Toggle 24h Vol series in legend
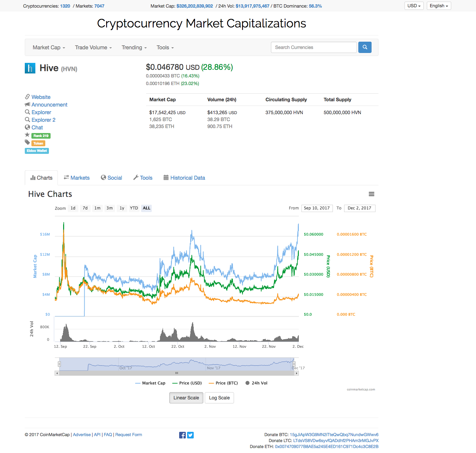This screenshot has width=476, height=453. [x=257, y=383]
